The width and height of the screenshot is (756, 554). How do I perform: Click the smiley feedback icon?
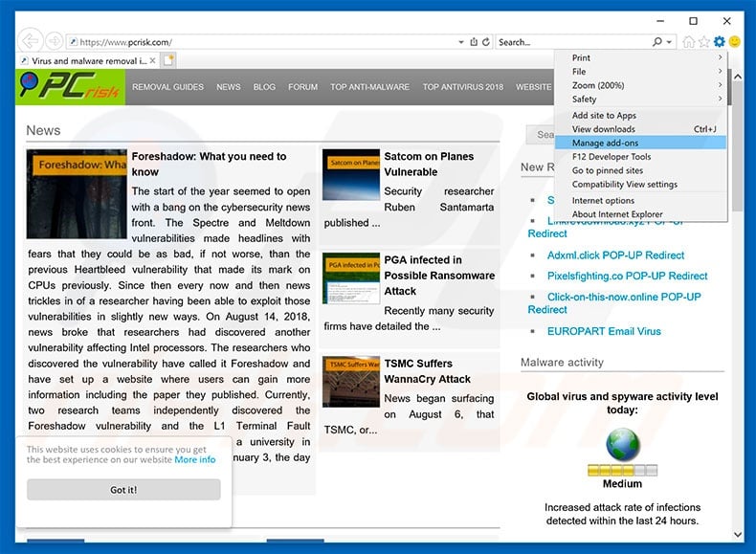(x=734, y=42)
